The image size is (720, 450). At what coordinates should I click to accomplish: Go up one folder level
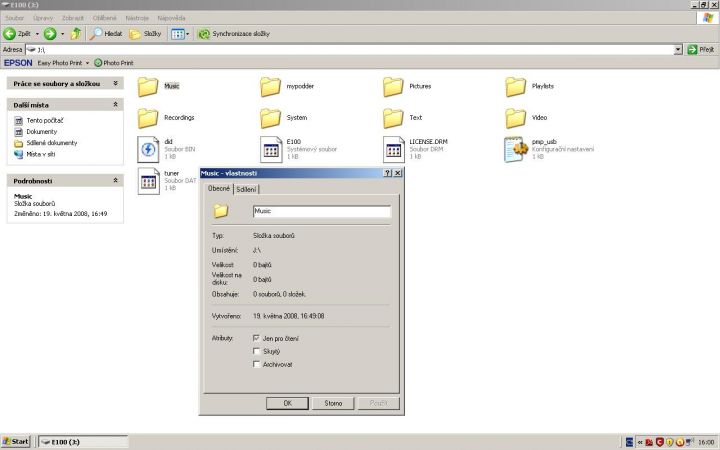pyautogui.click(x=76, y=34)
